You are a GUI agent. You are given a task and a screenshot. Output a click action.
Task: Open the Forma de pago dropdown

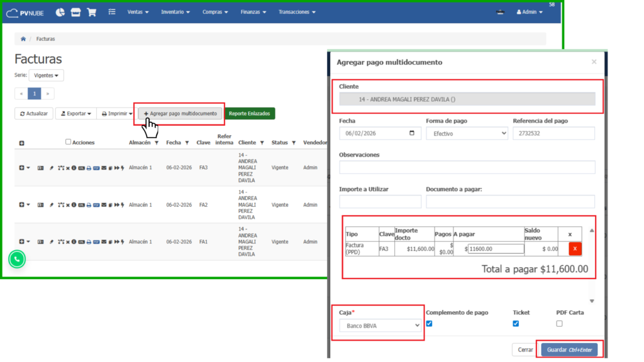[x=467, y=133]
